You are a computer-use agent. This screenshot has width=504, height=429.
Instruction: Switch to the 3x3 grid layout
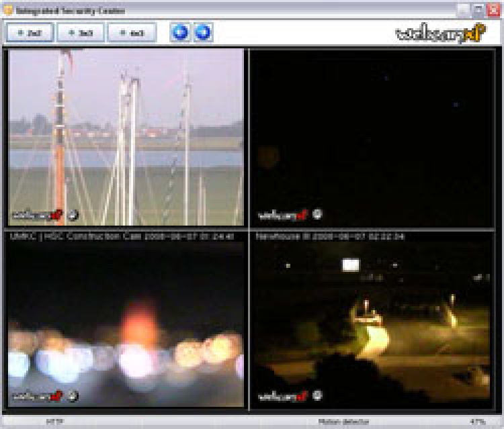[x=81, y=32]
